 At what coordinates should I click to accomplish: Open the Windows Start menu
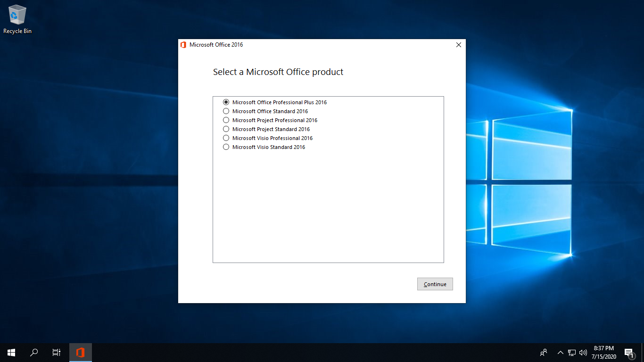coord(11,352)
